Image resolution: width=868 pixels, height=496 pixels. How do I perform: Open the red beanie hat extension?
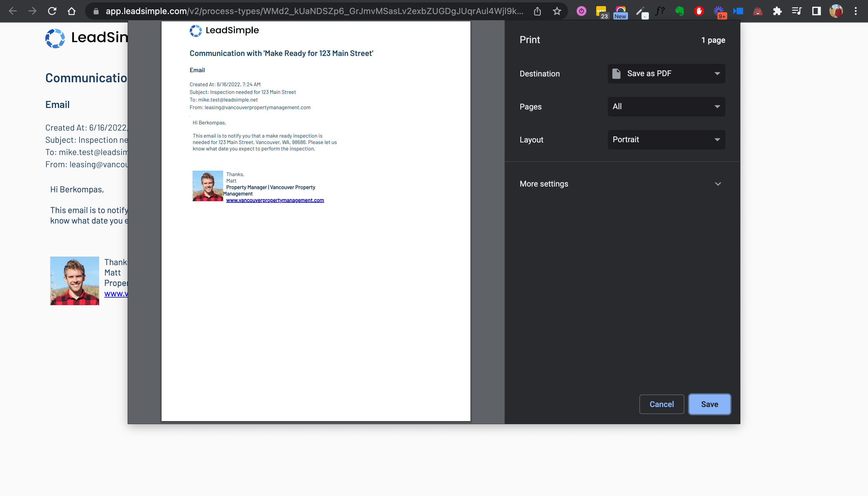[x=758, y=11]
